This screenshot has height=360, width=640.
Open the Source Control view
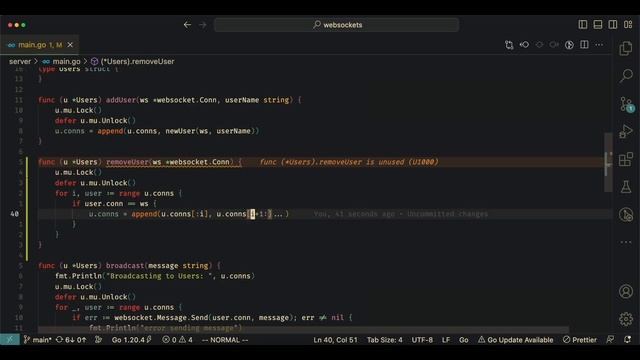(626, 104)
